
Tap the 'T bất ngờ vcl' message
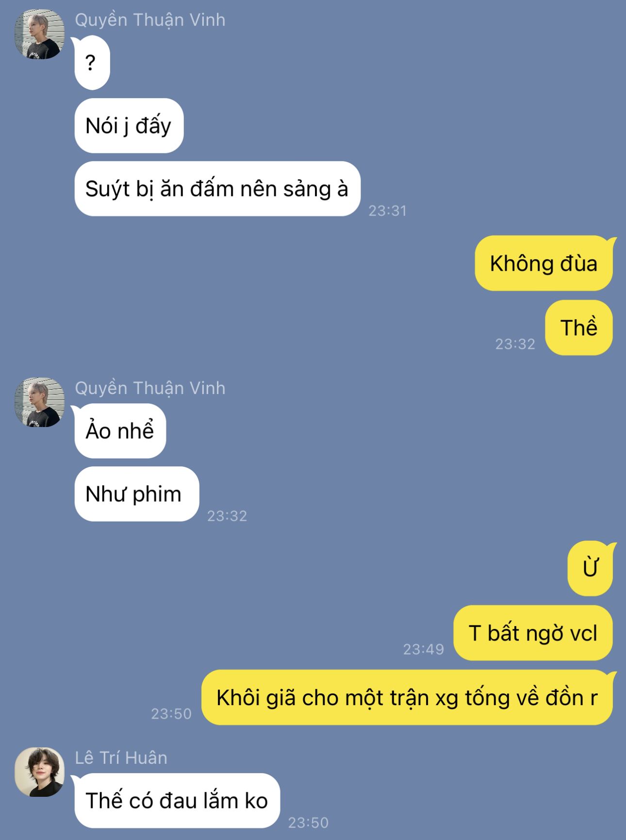(533, 633)
